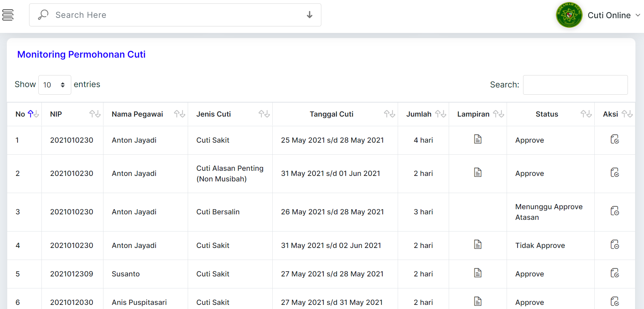Open the sidebar hamburger menu

click(x=8, y=15)
